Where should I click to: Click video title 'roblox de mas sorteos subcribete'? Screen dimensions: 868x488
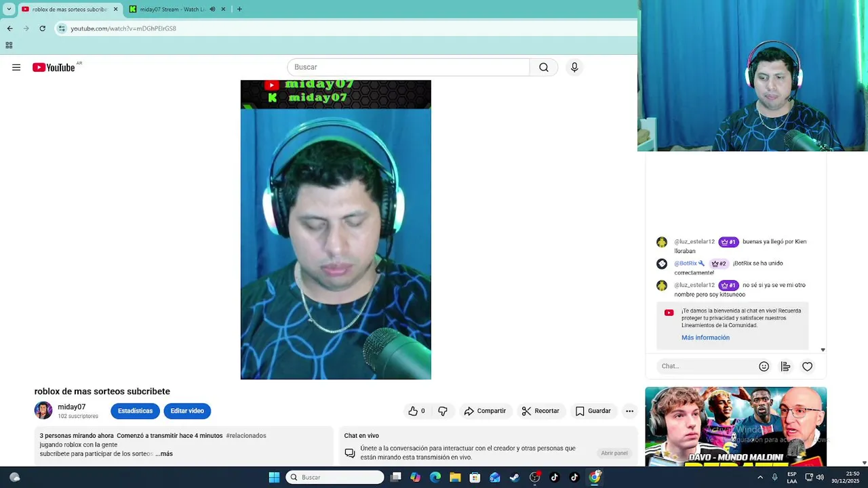click(102, 391)
